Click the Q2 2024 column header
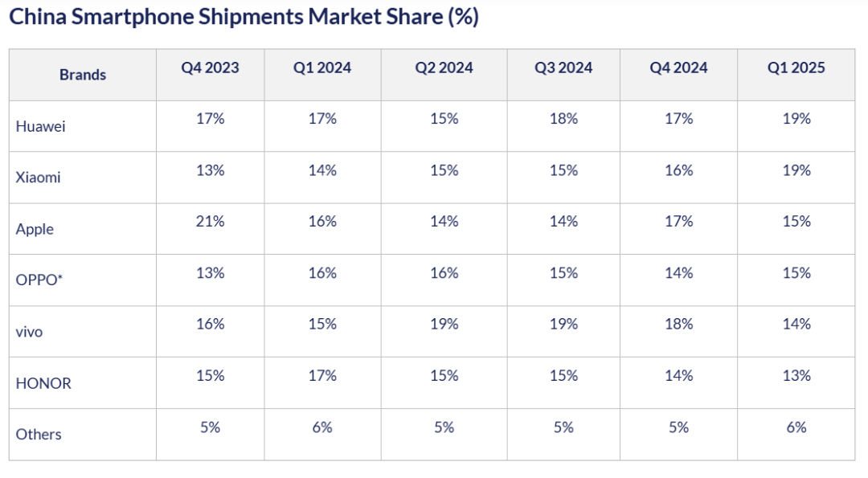Image resolution: width=868 pixels, height=478 pixels. coord(444,68)
